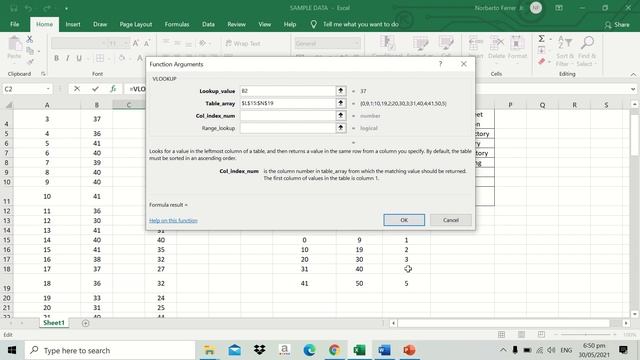The image size is (640, 360).
Task: Click the formula bar Enter checkmark
Action: point(95,89)
